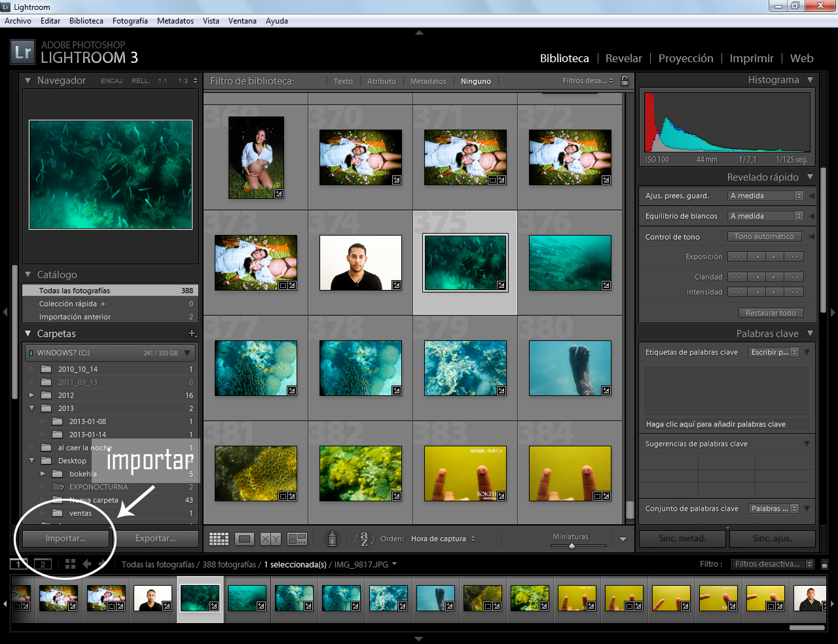This screenshot has width=838, height=644.
Task: Activate the Texto filter
Action: [x=343, y=80]
